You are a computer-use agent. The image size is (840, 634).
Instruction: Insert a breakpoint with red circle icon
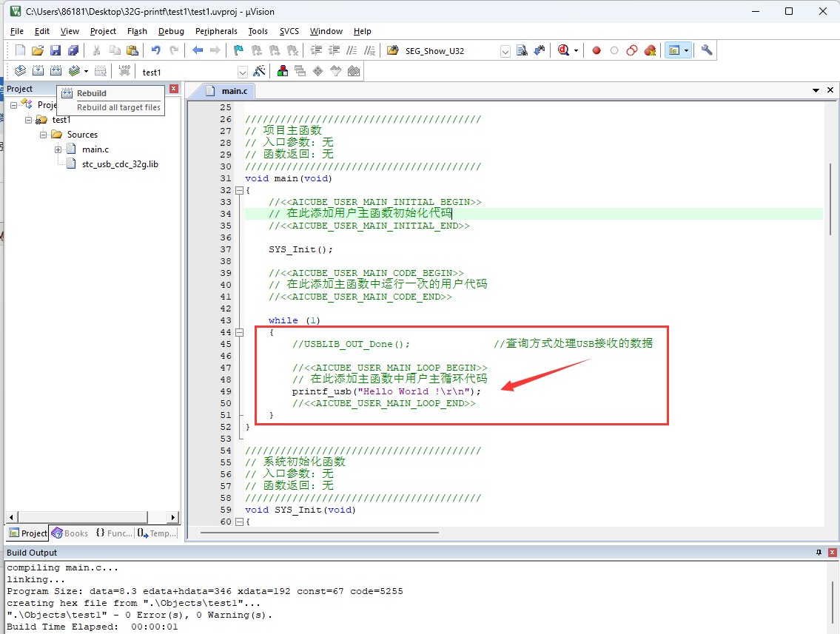pos(596,50)
